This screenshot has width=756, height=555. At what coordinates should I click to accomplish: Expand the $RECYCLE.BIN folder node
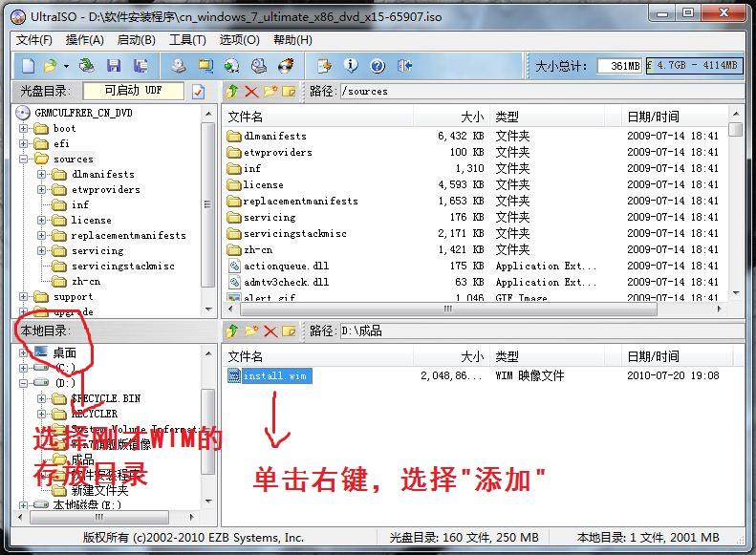coord(41,398)
